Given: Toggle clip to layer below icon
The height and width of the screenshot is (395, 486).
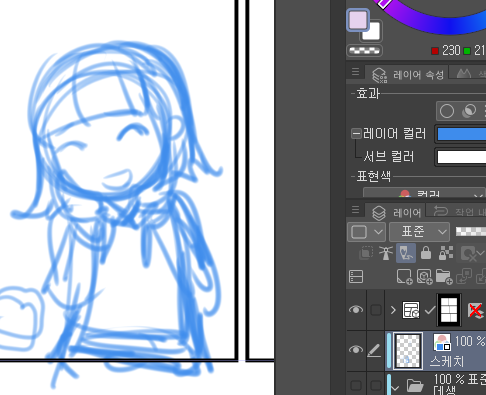Looking at the screenshot, I should pyautogui.click(x=366, y=253).
